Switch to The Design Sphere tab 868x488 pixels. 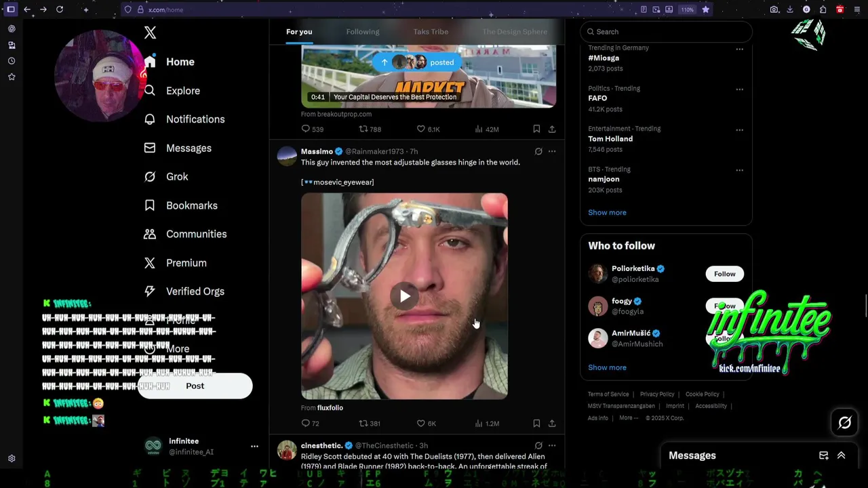click(x=515, y=32)
